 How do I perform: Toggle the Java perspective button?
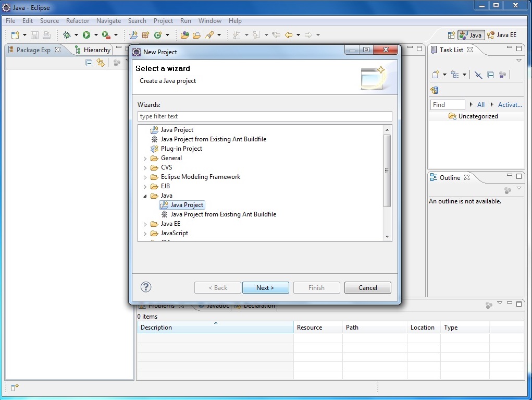pyautogui.click(x=471, y=35)
